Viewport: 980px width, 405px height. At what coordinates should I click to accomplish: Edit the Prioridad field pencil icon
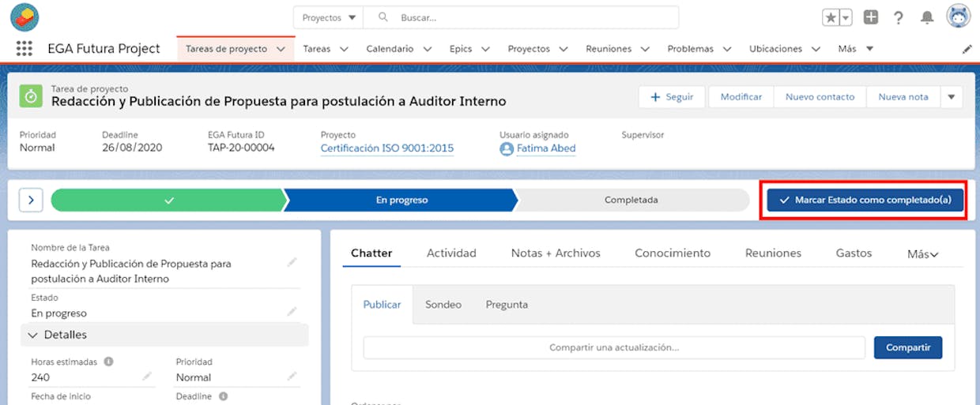(x=292, y=377)
